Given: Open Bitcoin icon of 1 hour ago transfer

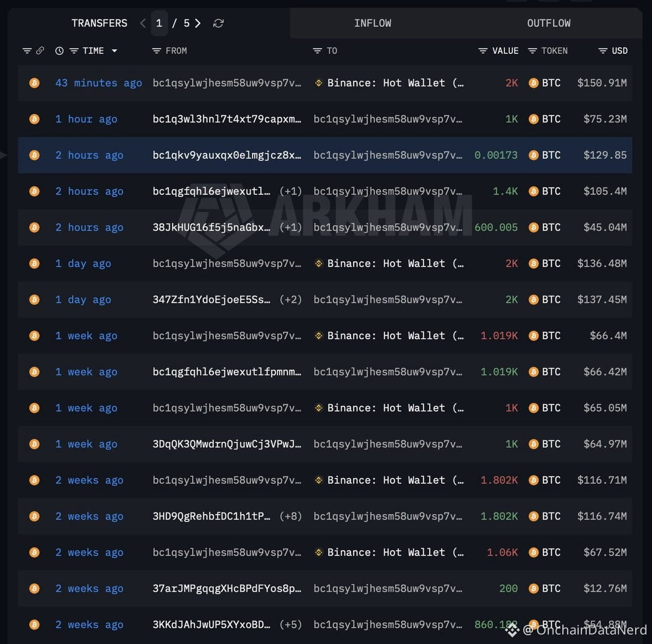Looking at the screenshot, I should click(x=34, y=119).
